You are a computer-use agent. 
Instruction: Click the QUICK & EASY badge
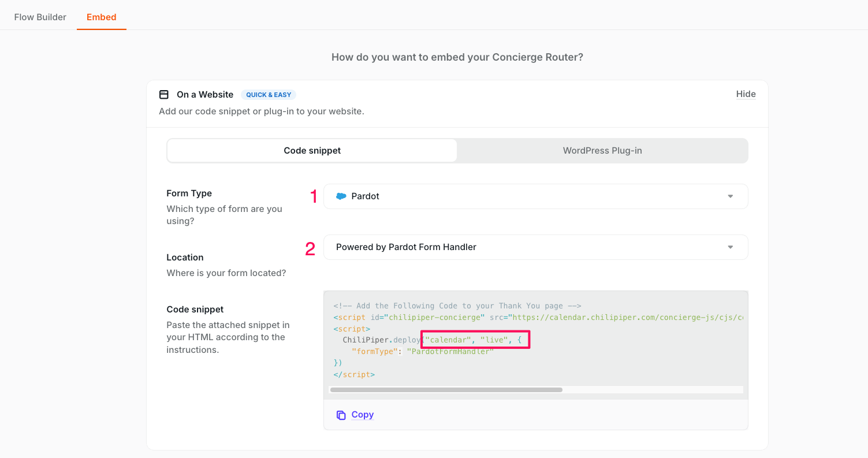click(269, 95)
